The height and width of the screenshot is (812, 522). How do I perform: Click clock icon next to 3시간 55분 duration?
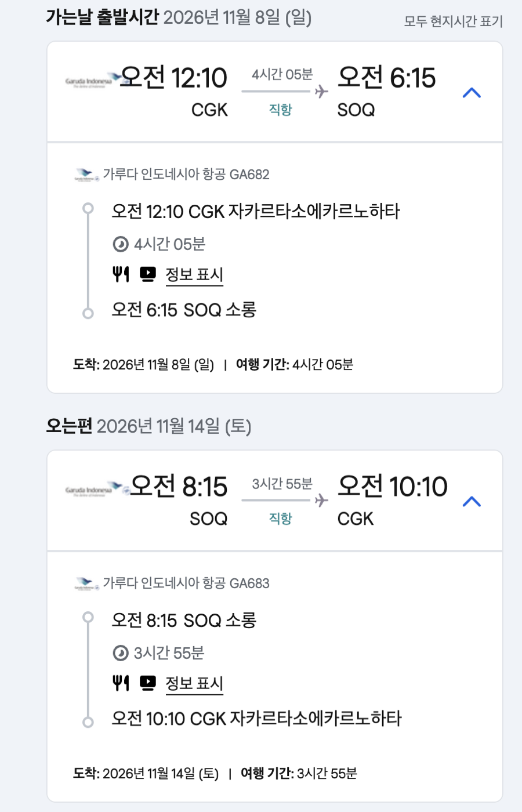click(x=121, y=654)
